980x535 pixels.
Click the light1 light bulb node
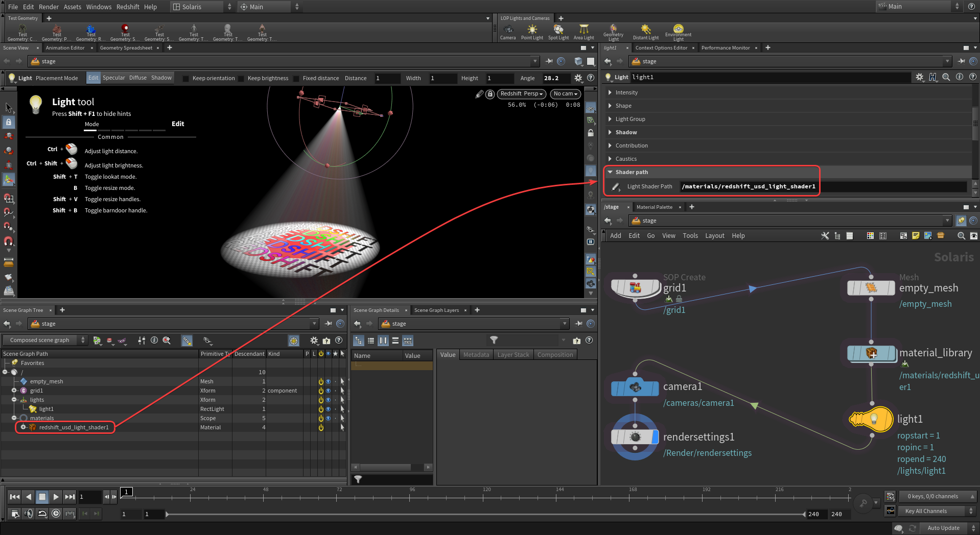point(871,419)
